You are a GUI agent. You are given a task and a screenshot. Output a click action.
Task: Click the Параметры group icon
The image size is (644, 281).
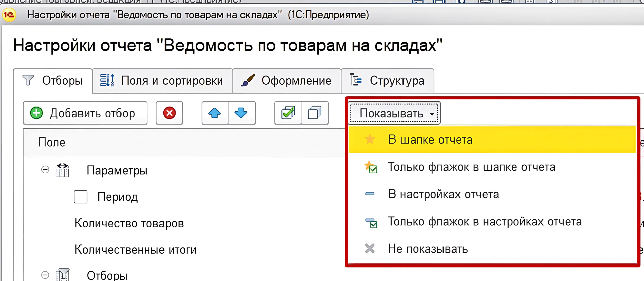pyautogui.click(x=62, y=170)
